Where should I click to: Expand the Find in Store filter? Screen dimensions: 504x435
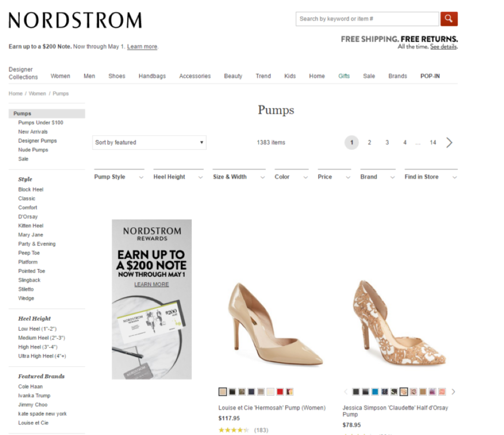[x=431, y=177]
